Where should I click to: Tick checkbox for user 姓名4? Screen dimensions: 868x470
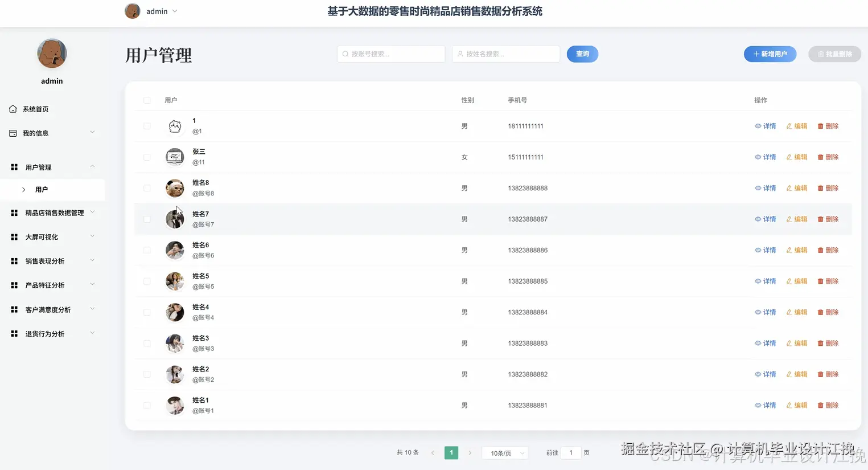(x=147, y=312)
